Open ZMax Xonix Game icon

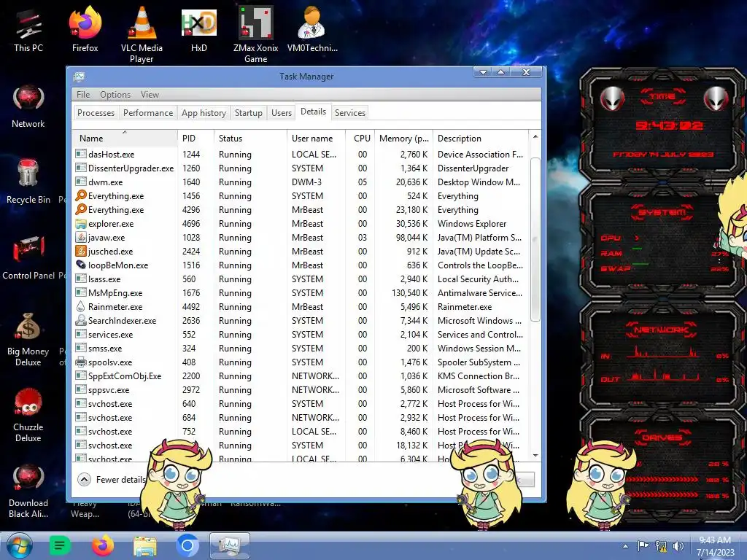tap(256, 34)
